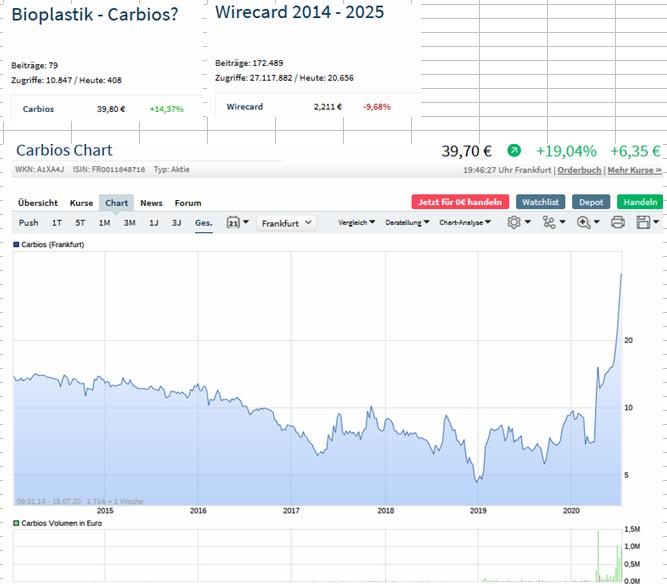Click the save diskette icon

[643, 222]
